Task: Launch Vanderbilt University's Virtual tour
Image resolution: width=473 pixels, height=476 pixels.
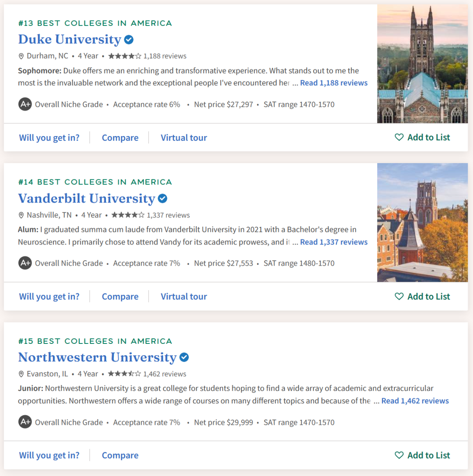Action: tap(184, 296)
